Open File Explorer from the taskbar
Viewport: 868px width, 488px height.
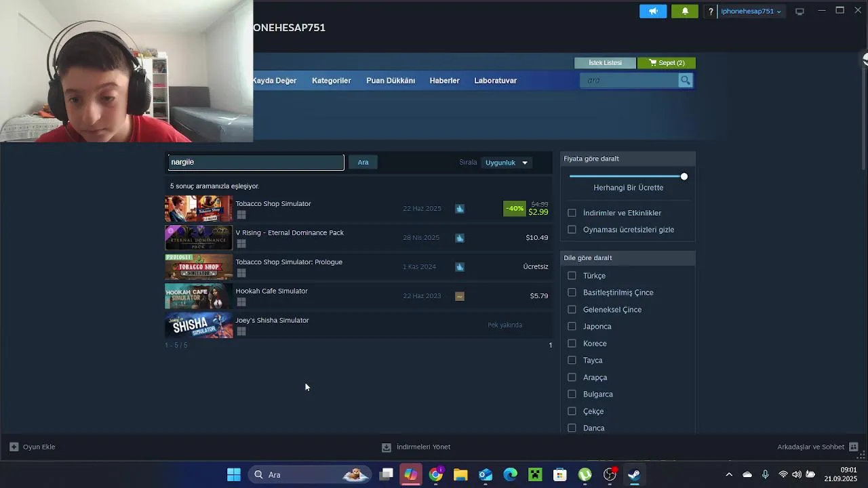tap(460, 474)
